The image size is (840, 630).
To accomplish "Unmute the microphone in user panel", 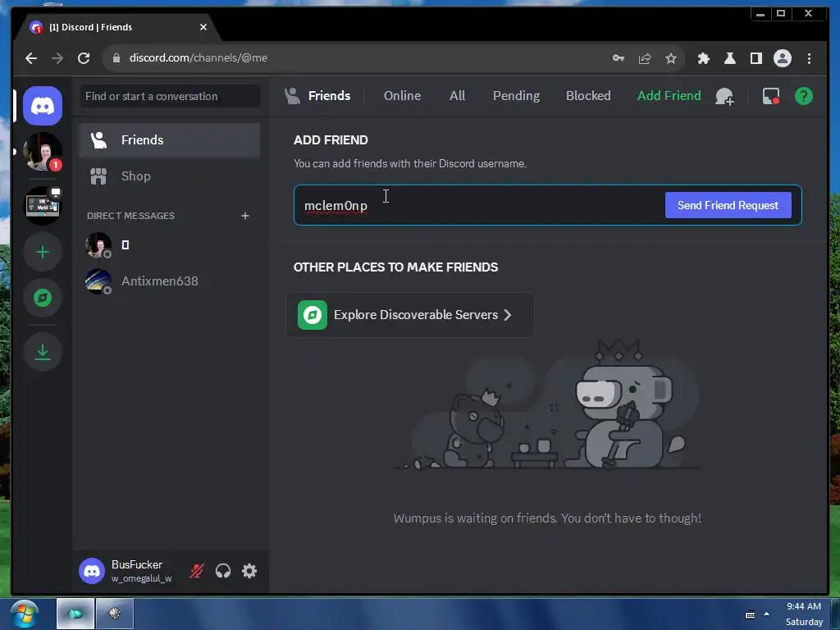I will tap(197, 571).
